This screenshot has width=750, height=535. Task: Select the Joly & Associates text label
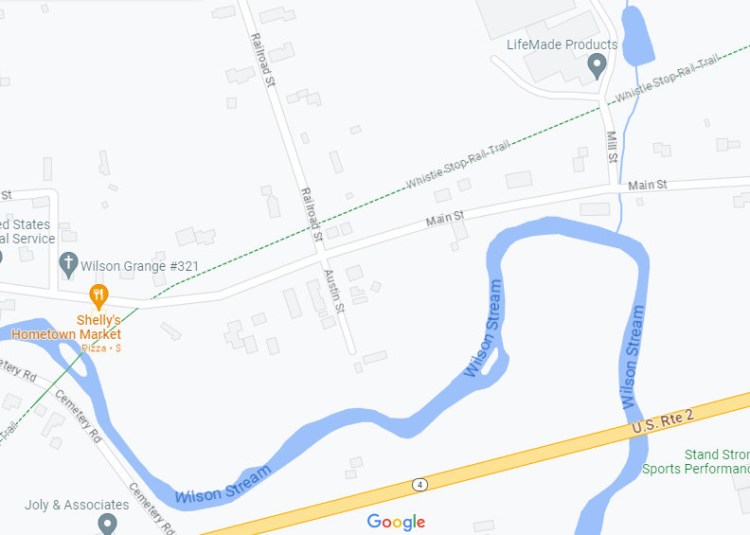(x=77, y=505)
